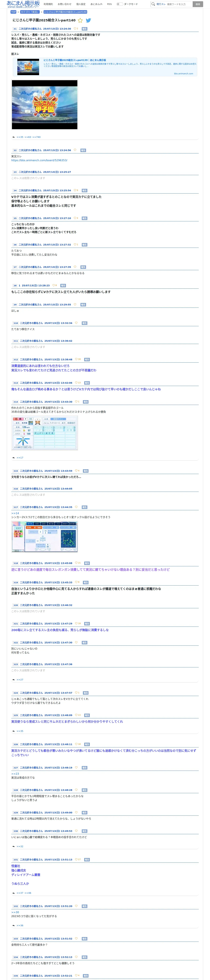Follow the >>36 reply link under post 32

pos(20,925)
